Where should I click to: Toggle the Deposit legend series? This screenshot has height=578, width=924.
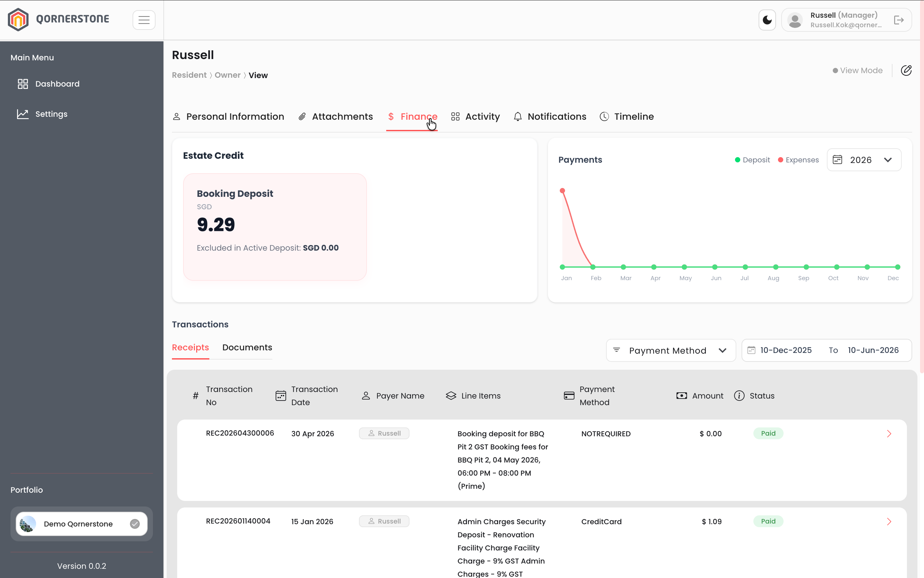(x=752, y=160)
